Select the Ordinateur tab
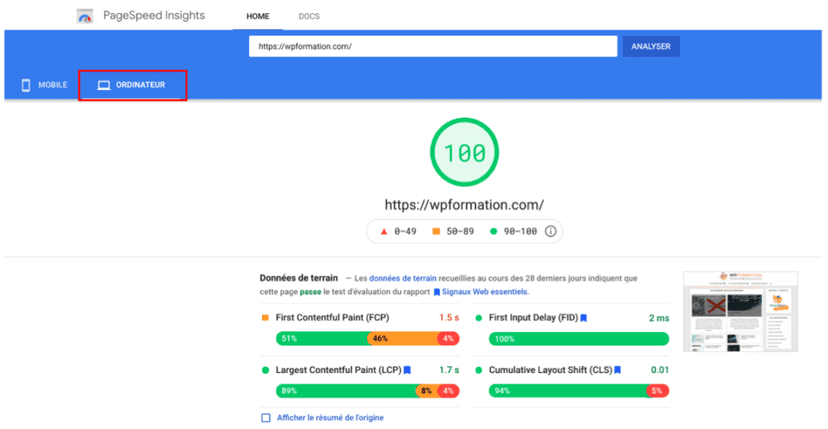Screen dimensions: 828x429 (x=132, y=85)
